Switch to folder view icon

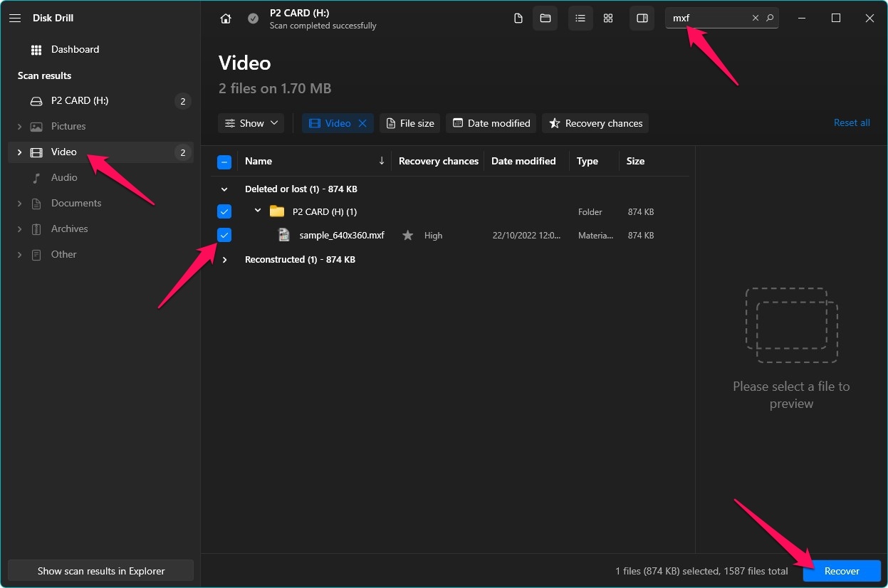pyautogui.click(x=545, y=19)
